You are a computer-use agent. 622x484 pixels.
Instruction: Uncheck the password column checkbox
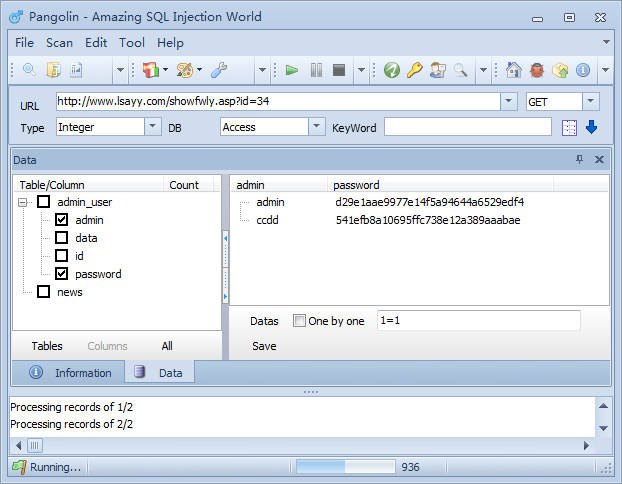pos(61,273)
